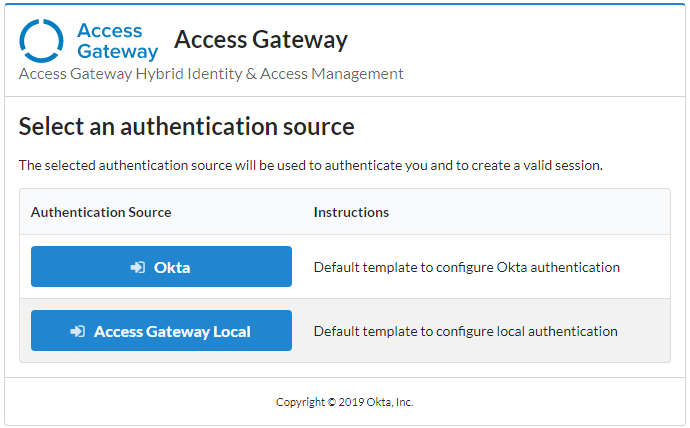Click the circular Access Gateway logo icon

[x=41, y=41]
